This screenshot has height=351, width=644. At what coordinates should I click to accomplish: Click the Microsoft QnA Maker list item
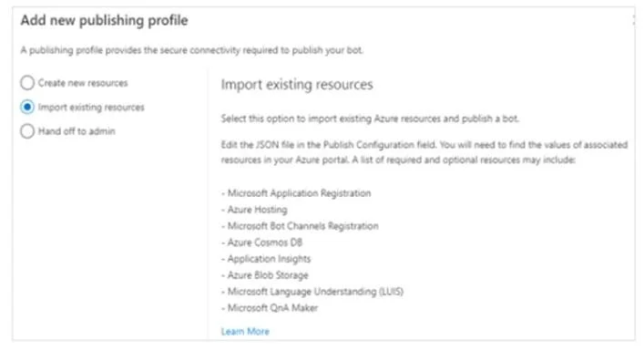[x=270, y=308]
